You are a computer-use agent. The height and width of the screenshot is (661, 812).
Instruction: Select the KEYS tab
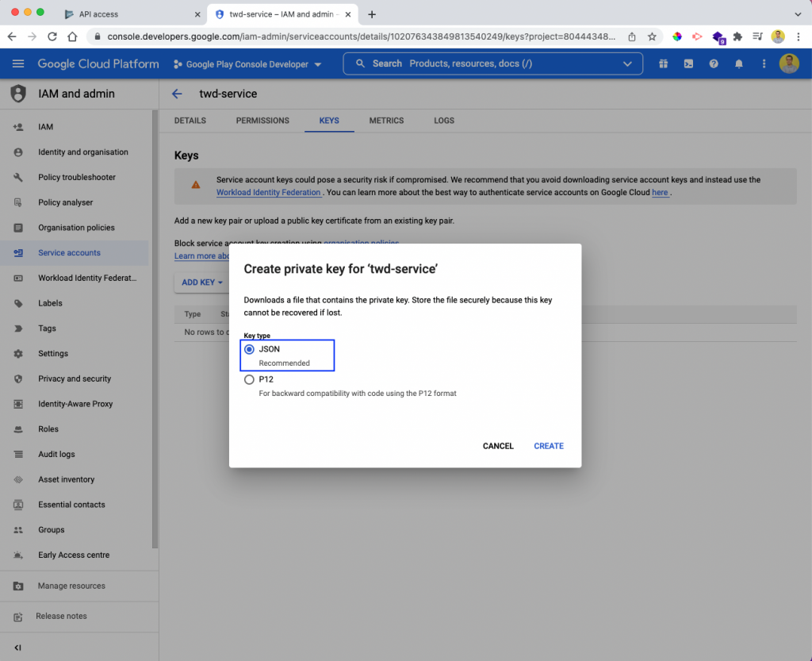329,121
